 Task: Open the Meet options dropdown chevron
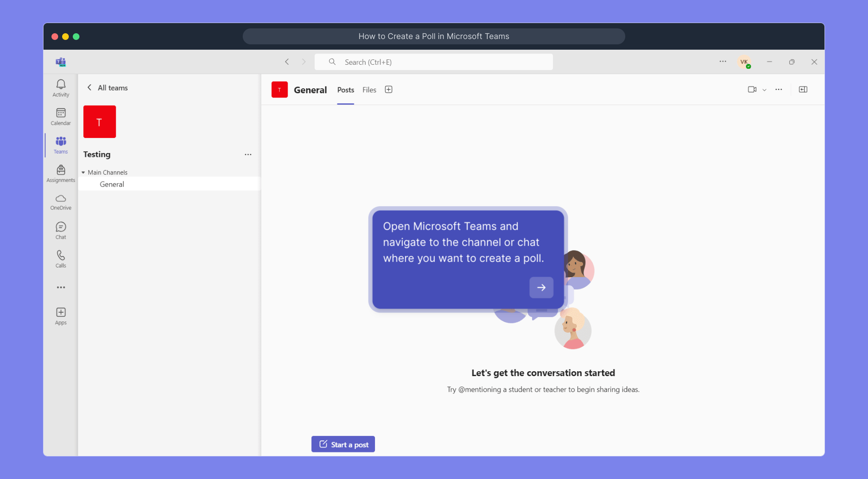pyautogui.click(x=764, y=90)
